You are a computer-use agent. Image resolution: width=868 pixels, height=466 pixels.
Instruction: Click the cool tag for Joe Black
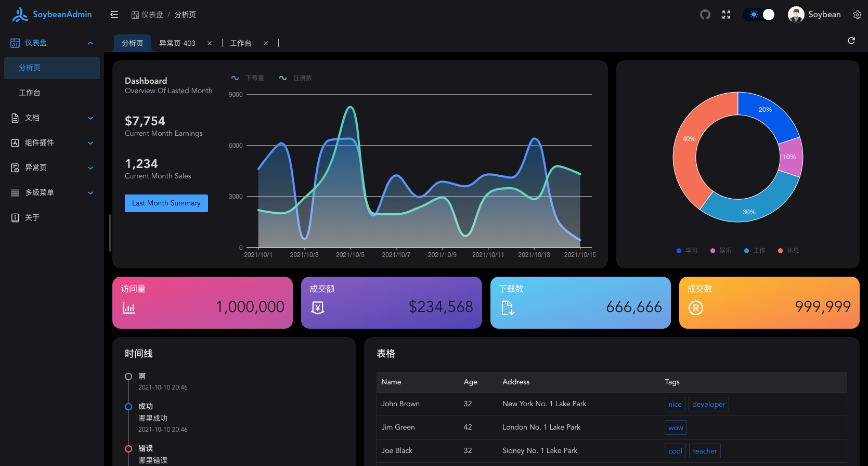click(x=675, y=451)
